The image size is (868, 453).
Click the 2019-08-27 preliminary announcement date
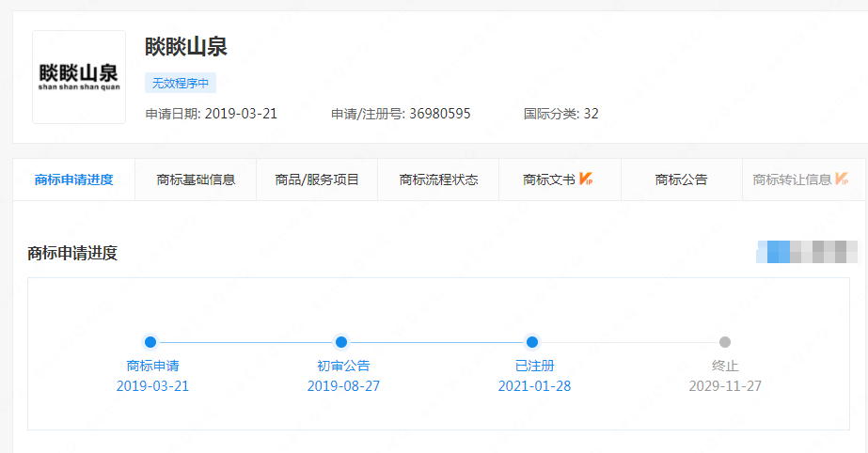tap(343, 386)
